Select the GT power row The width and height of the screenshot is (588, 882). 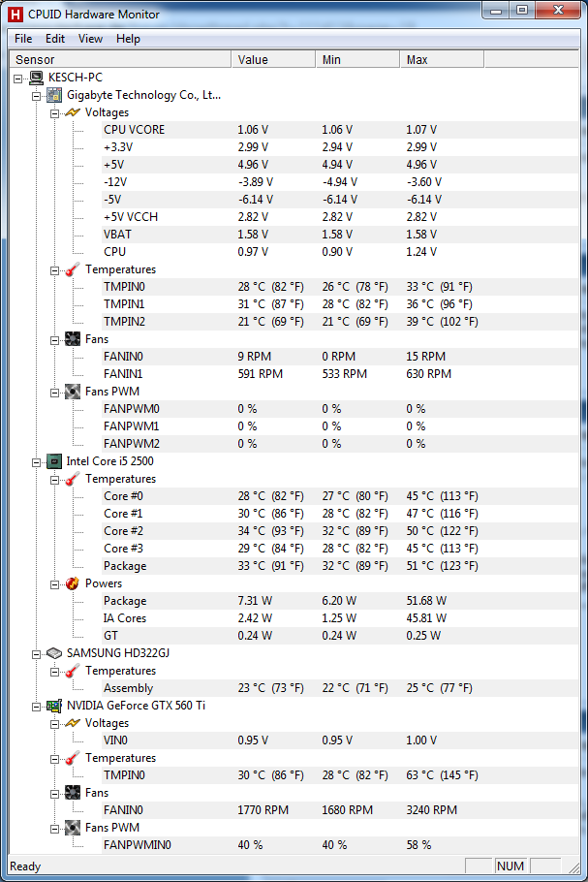click(340, 636)
